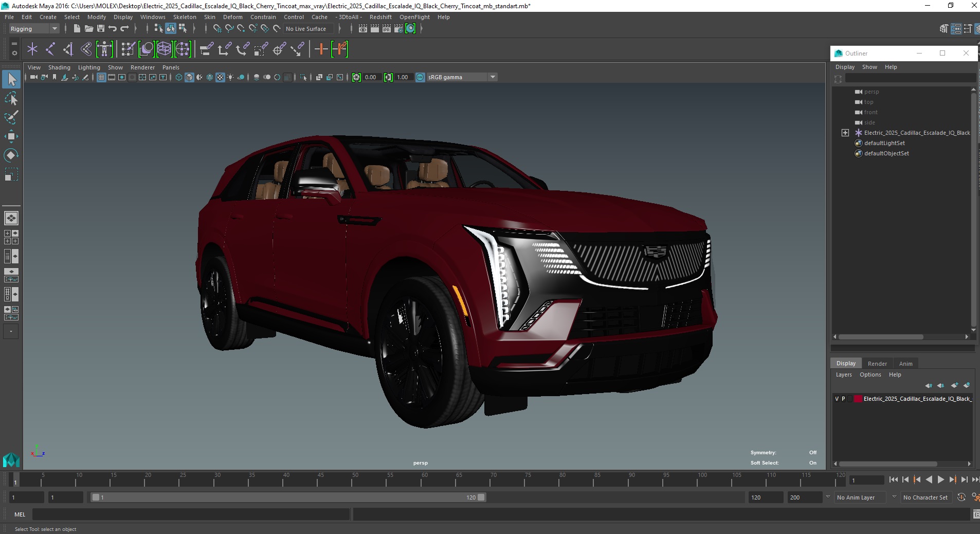Toggle the film gate icon in the viewport toolbar

tap(112, 77)
